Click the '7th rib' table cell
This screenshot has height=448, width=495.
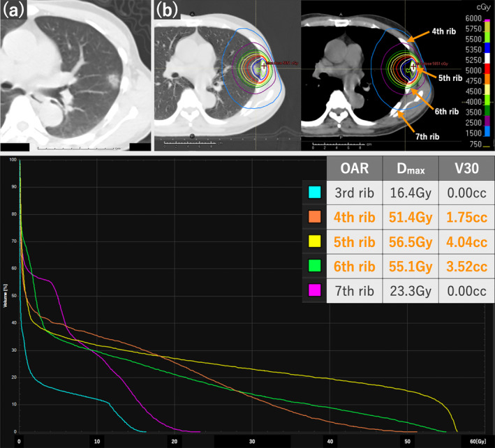click(x=355, y=291)
